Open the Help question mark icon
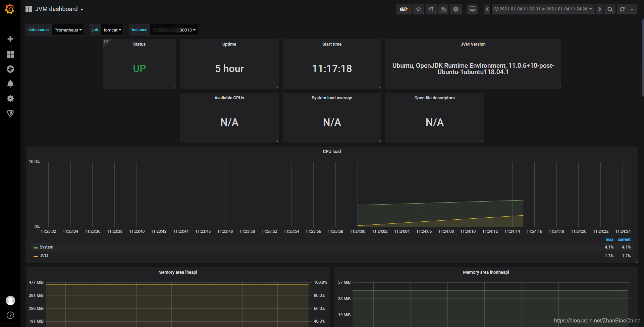 tap(10, 315)
